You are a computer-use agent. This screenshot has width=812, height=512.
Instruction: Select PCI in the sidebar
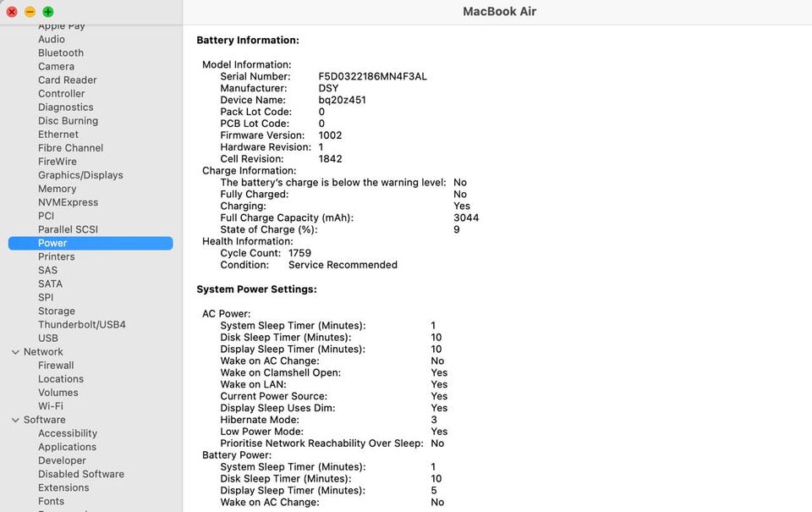(46, 216)
